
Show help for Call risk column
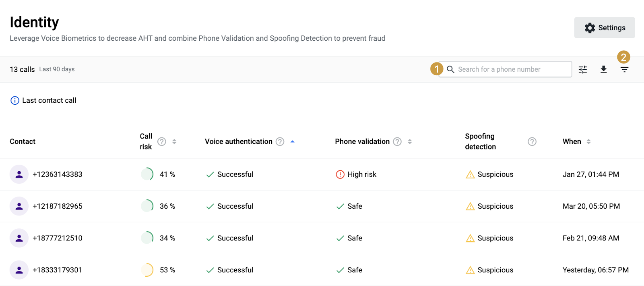[x=162, y=141]
